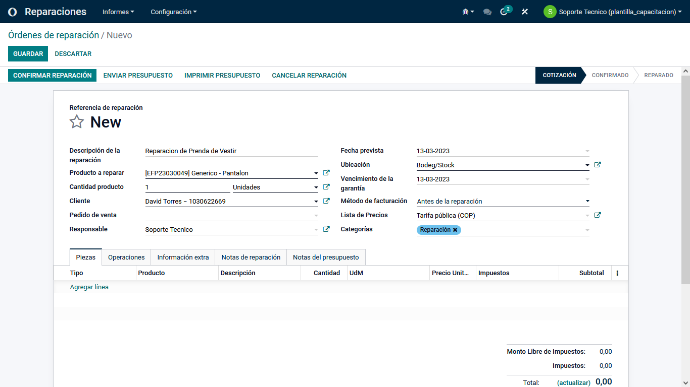
Task: Open external link for Producto a reparar
Action: [x=326, y=173]
